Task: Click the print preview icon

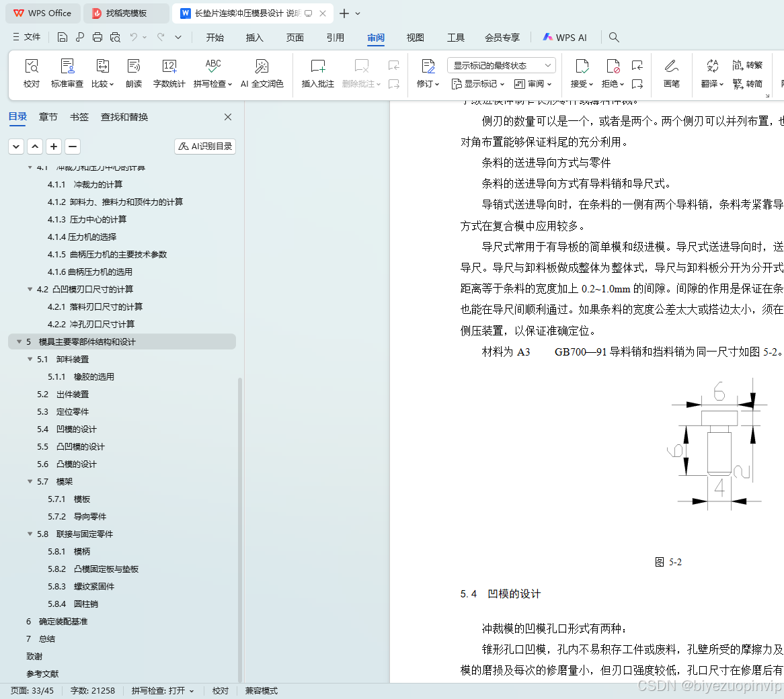Action: coord(115,38)
